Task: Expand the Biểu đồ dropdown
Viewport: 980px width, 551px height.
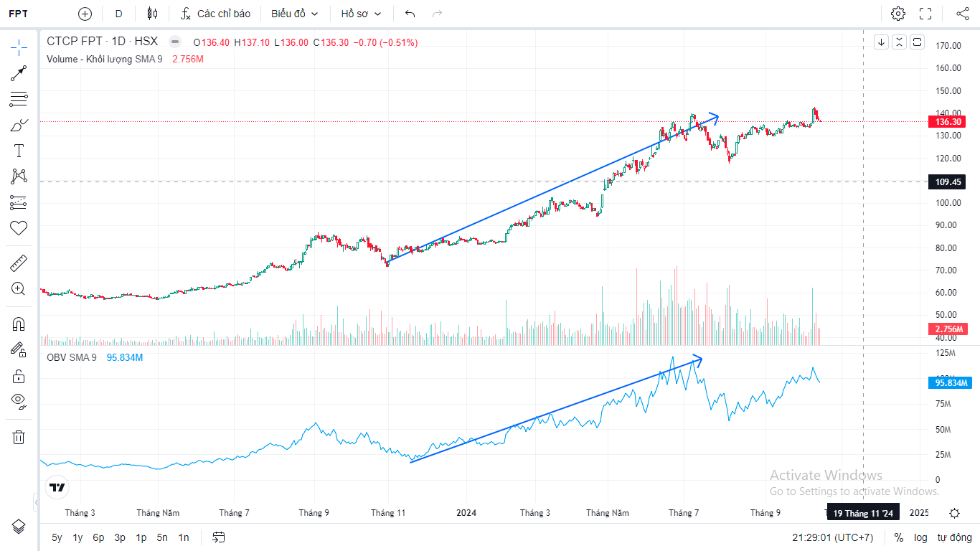Action: (294, 14)
